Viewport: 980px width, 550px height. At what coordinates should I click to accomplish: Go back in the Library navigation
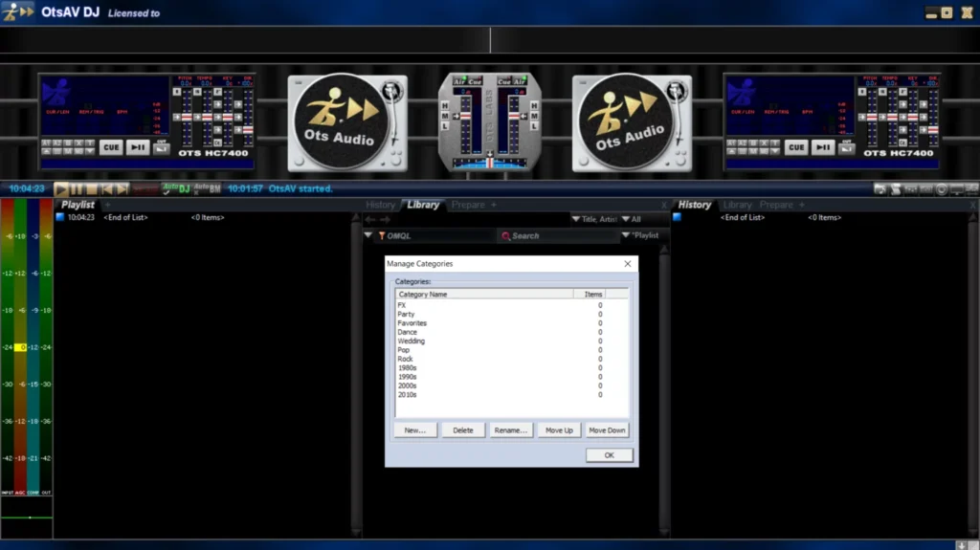pyautogui.click(x=370, y=219)
